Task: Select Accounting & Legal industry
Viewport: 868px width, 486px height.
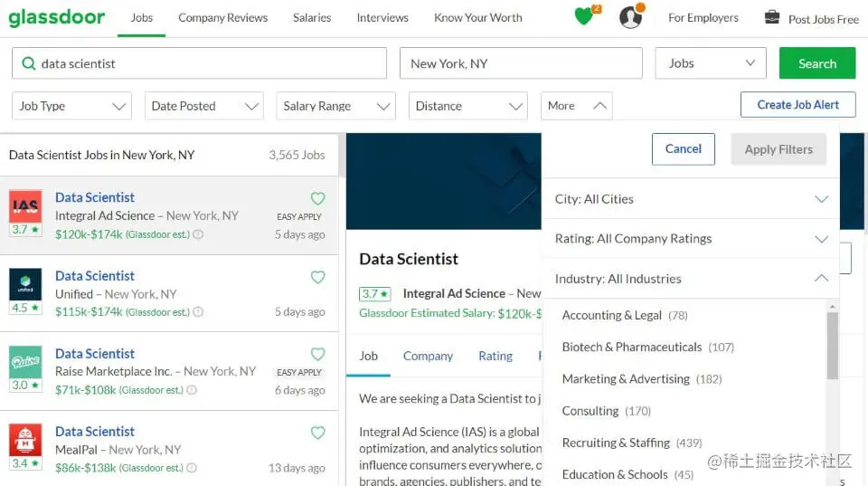Action: tap(625, 315)
